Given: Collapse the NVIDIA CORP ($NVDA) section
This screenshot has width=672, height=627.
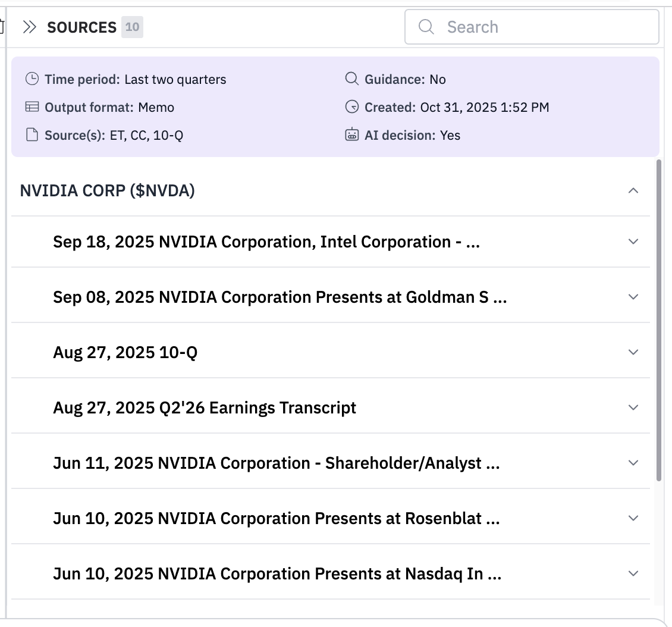Looking at the screenshot, I should click(x=633, y=191).
